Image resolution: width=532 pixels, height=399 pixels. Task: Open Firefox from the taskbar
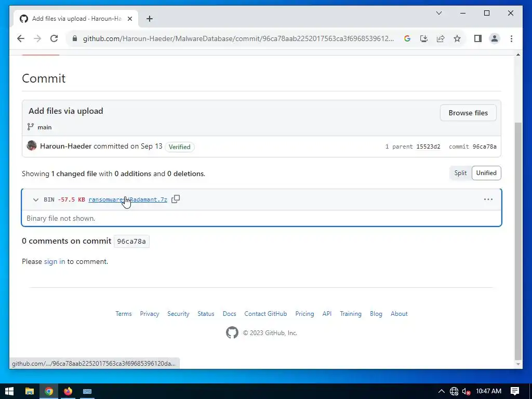(68, 391)
